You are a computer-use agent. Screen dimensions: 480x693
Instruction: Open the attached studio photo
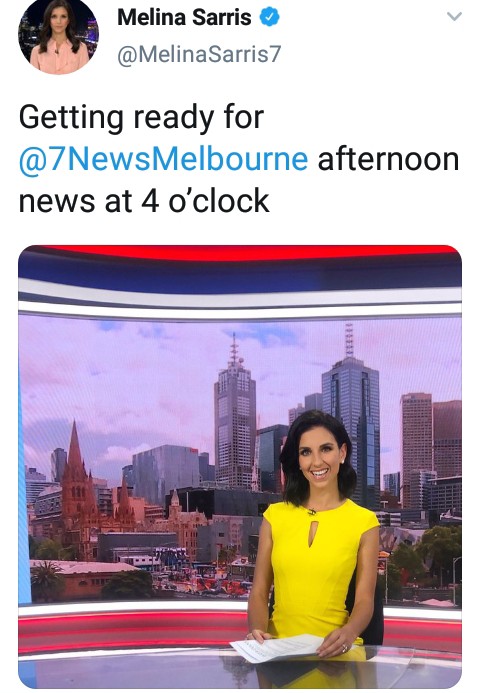[240, 467]
